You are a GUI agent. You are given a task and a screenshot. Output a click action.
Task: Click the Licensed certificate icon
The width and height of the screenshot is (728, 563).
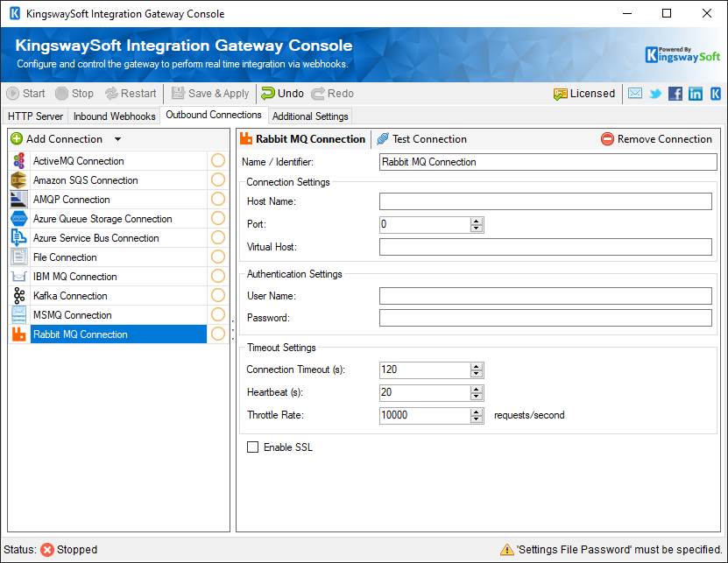560,95
